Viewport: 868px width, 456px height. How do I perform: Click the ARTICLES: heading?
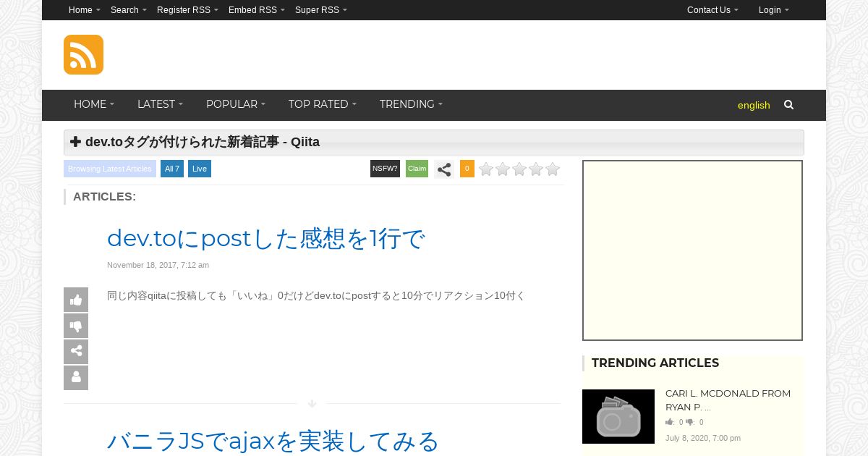pos(104,197)
